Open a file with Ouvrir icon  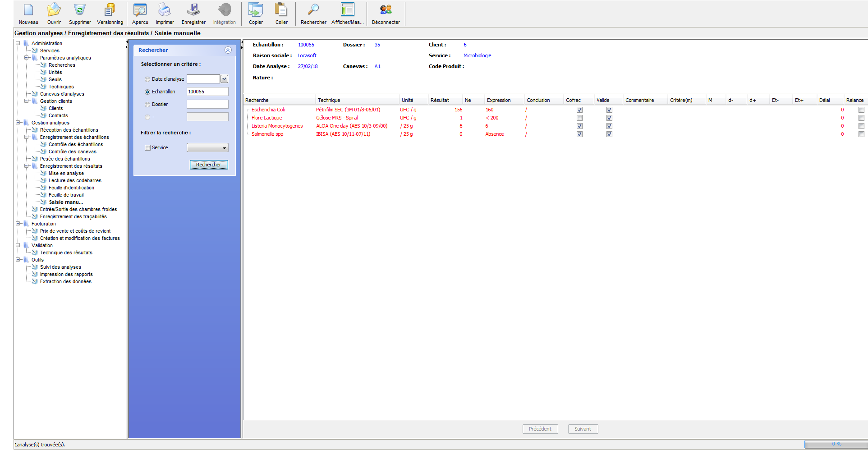click(54, 10)
